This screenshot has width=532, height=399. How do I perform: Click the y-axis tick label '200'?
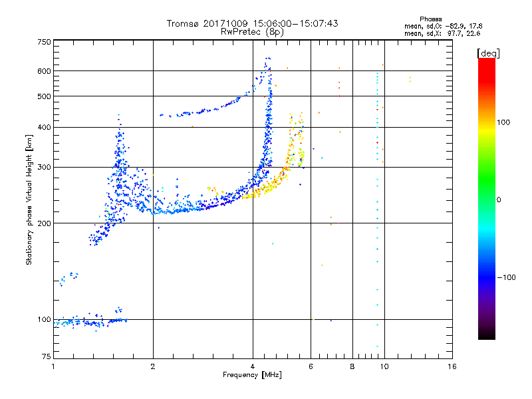point(44,223)
